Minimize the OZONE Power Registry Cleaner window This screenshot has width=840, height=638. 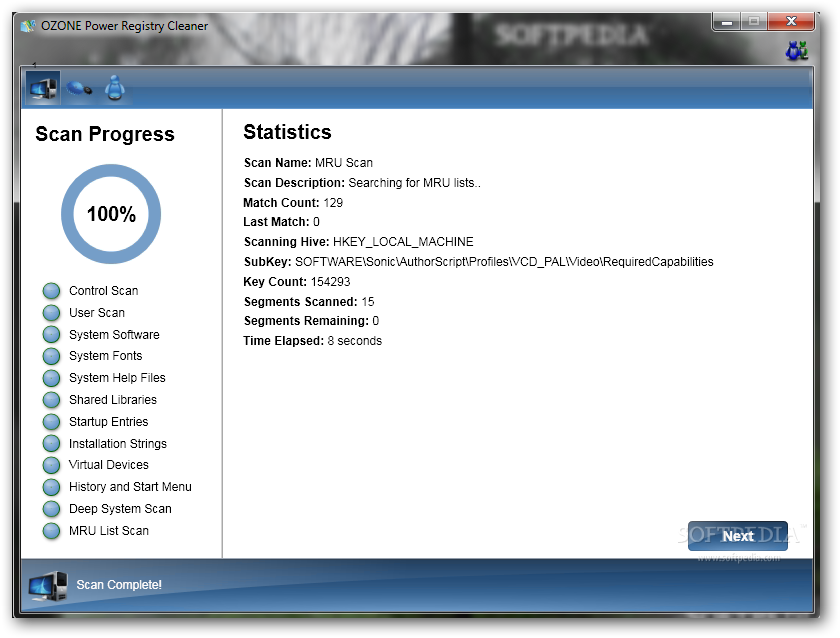[x=726, y=22]
